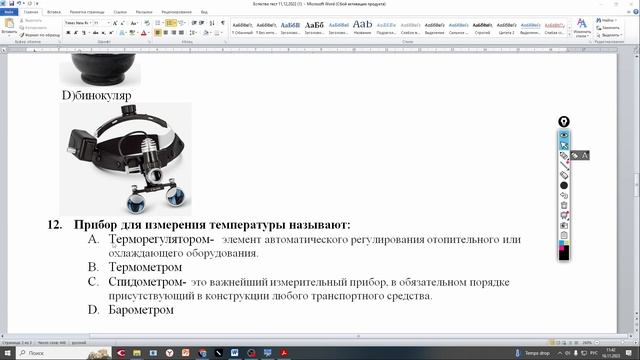
Task: Click the trash bin clear icon
Action: 564,205
